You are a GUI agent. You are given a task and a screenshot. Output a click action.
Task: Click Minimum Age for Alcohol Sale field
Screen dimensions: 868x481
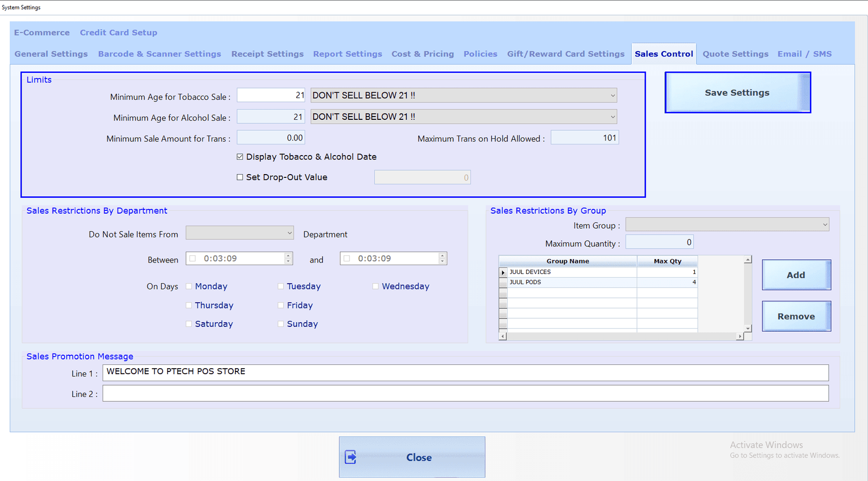(x=271, y=117)
